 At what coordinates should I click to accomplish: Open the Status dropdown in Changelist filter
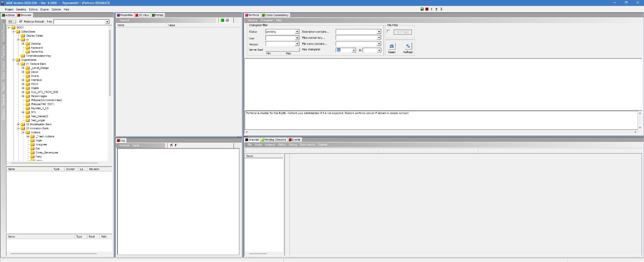[297, 32]
